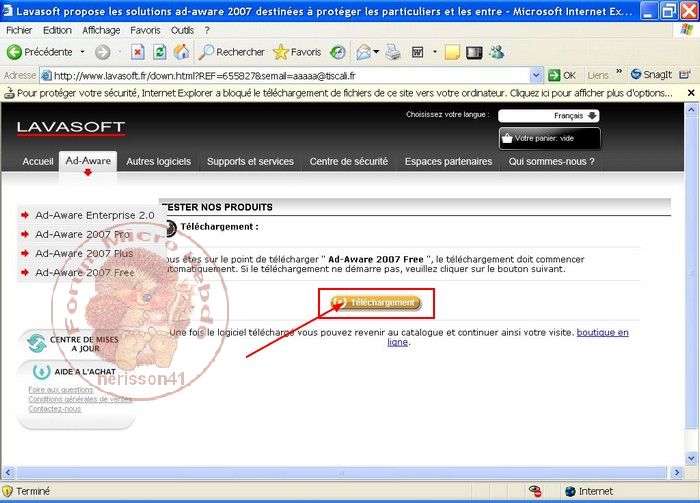700x503 pixels.
Task: Print the page with the printer icon
Action: pyautogui.click(x=393, y=52)
